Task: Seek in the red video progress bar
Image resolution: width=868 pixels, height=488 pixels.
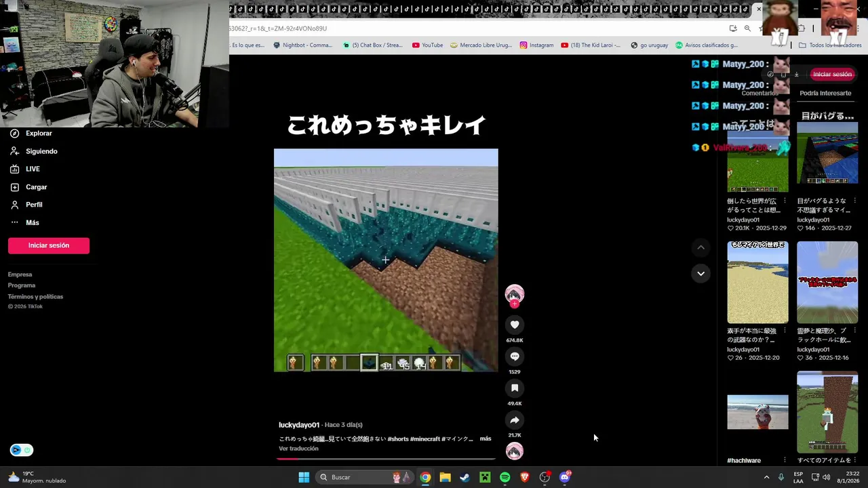Action: (x=385, y=459)
